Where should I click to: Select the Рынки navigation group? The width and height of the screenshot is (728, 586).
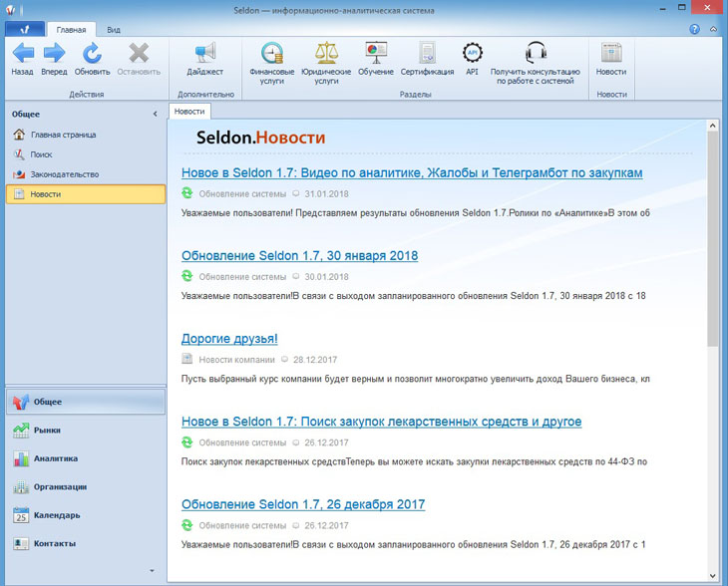click(x=86, y=431)
